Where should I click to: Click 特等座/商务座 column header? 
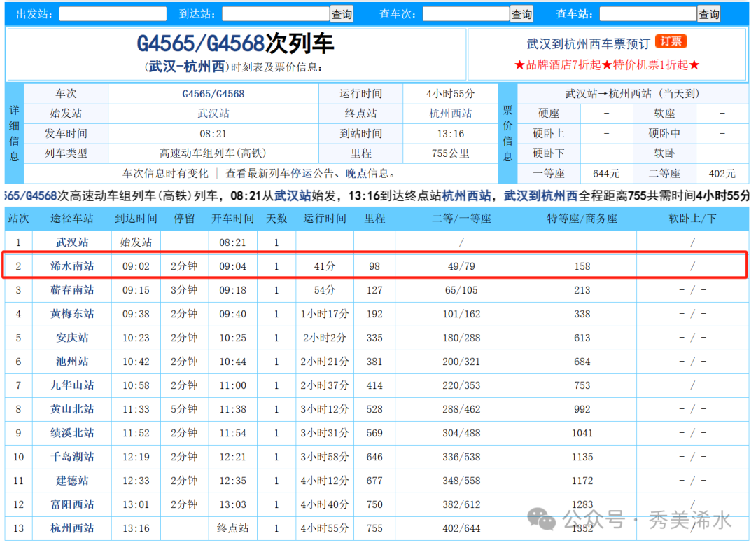tap(582, 219)
